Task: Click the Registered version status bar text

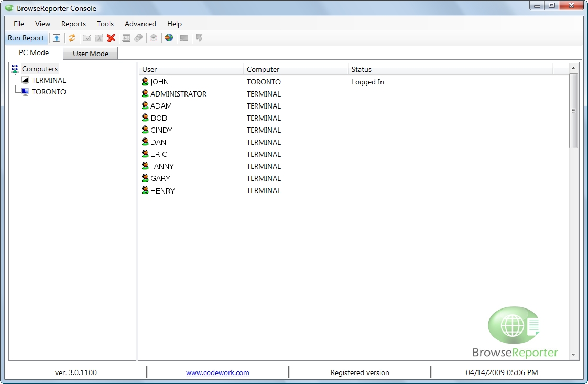Action: point(360,373)
